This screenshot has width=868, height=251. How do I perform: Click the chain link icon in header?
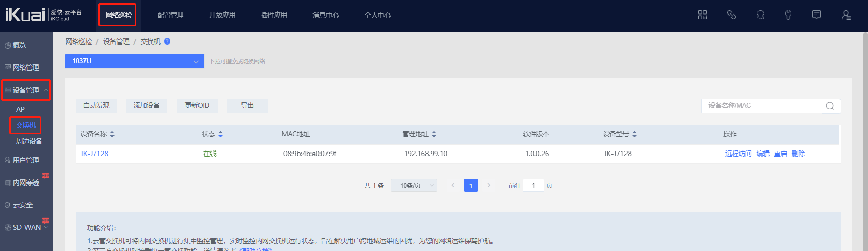pyautogui.click(x=731, y=15)
